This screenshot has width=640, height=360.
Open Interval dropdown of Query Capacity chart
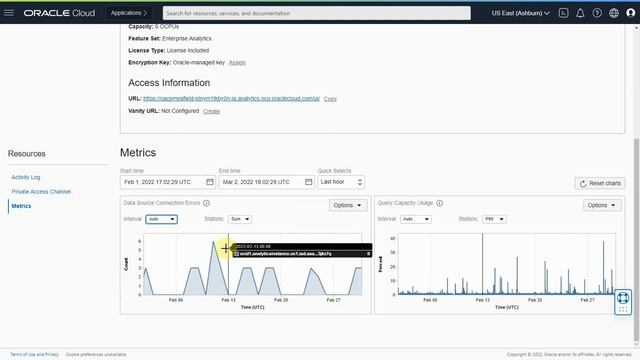[416, 219]
